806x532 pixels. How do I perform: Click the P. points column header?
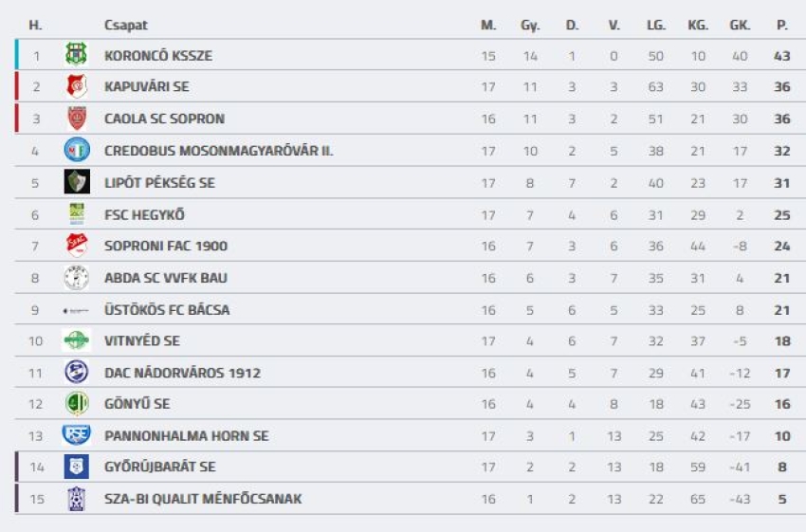(x=781, y=26)
